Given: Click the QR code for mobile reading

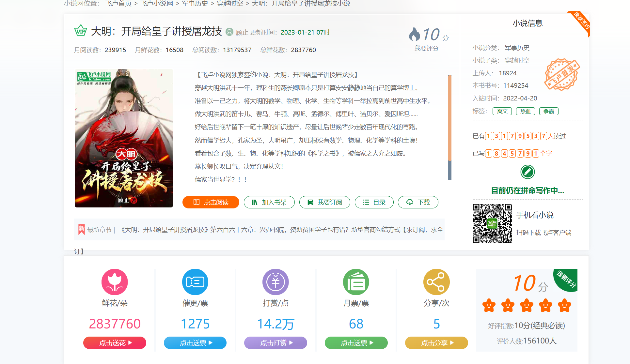Looking at the screenshot, I should [x=492, y=223].
